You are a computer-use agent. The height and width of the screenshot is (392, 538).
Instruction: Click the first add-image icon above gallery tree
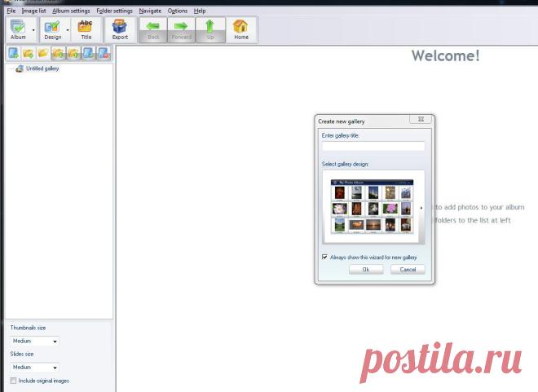click(x=13, y=53)
